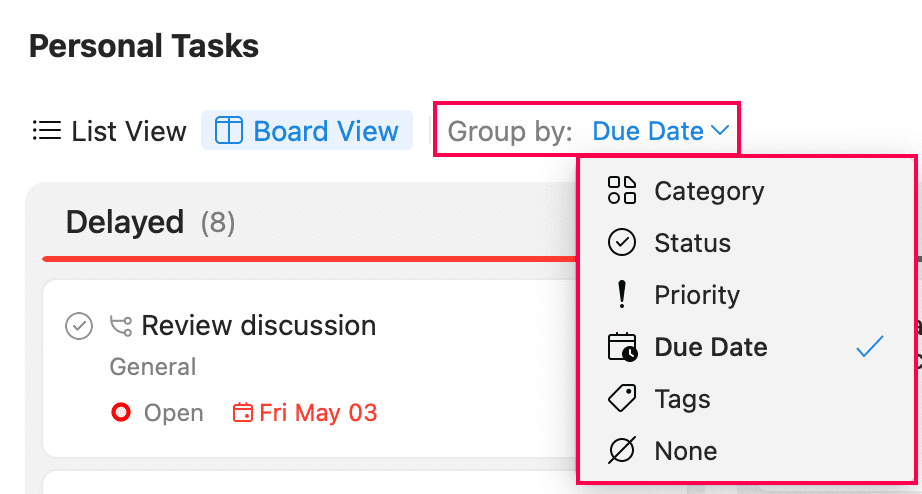922x494 pixels.
Task: Click the red calendar icon before Fri May 03
Action: coord(242,413)
